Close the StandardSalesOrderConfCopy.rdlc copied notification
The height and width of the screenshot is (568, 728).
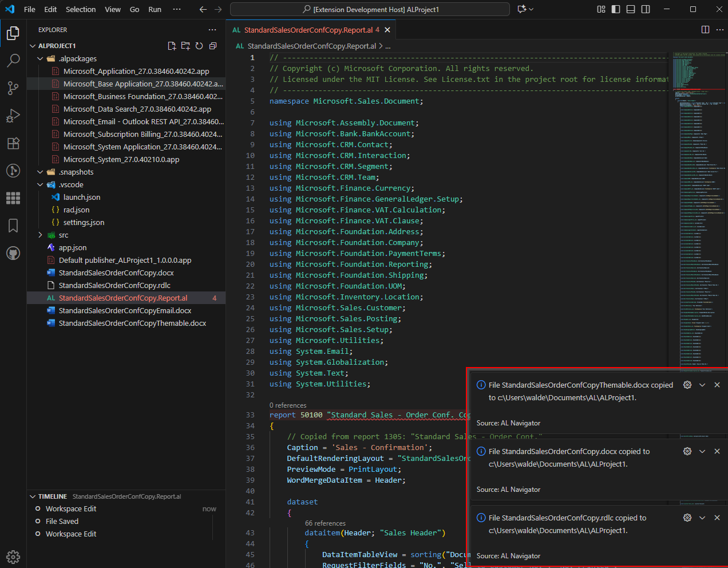click(x=717, y=518)
